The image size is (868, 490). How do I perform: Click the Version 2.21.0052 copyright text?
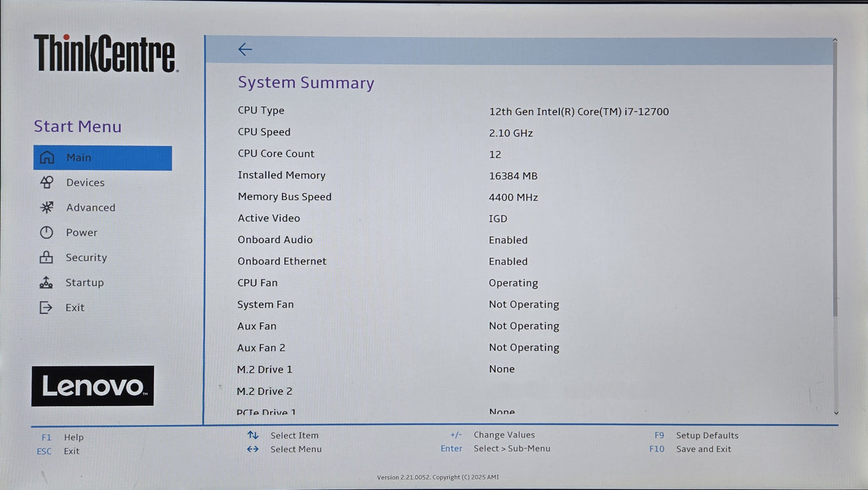pos(438,477)
